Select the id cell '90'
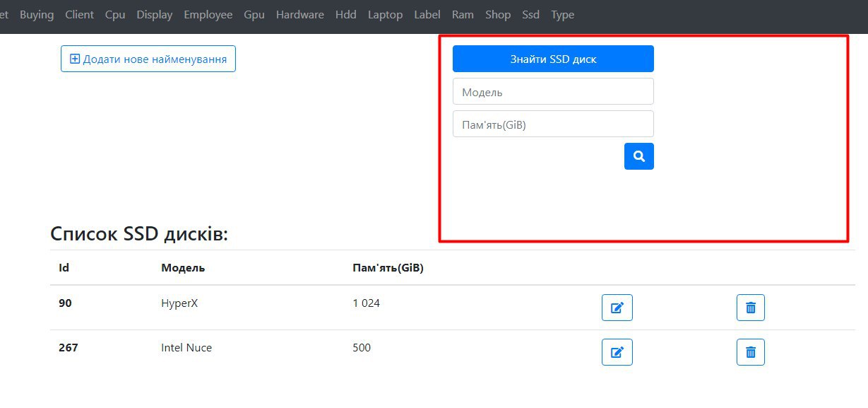 coord(65,303)
